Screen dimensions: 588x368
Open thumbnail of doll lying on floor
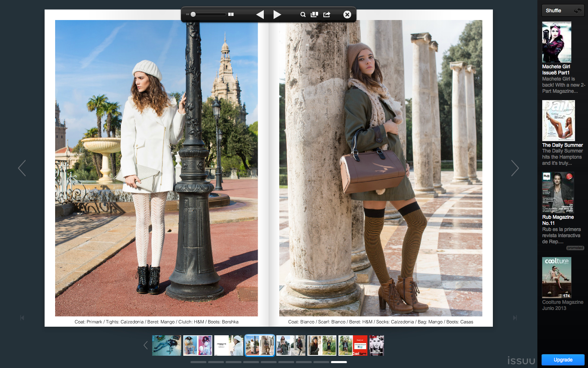click(x=167, y=346)
